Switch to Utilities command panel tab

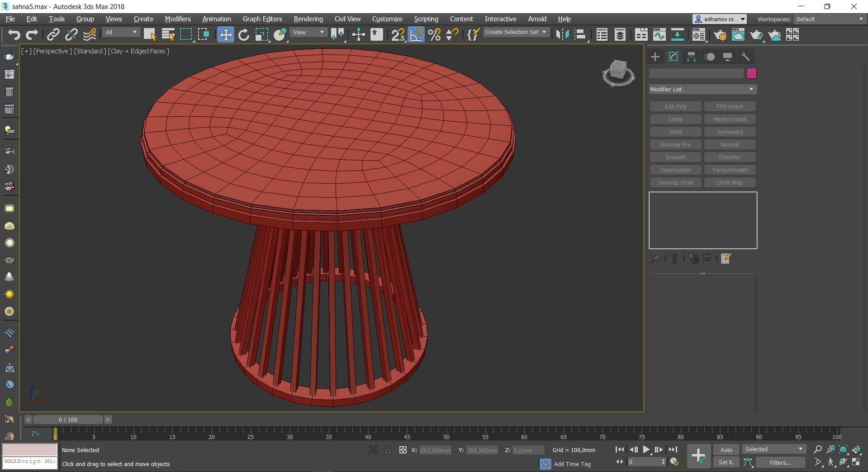(x=745, y=57)
